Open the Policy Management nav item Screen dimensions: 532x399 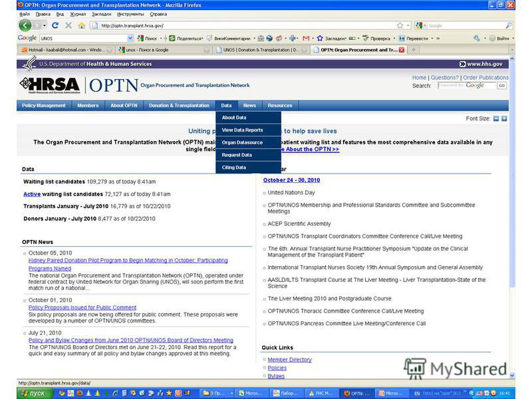[x=44, y=106]
